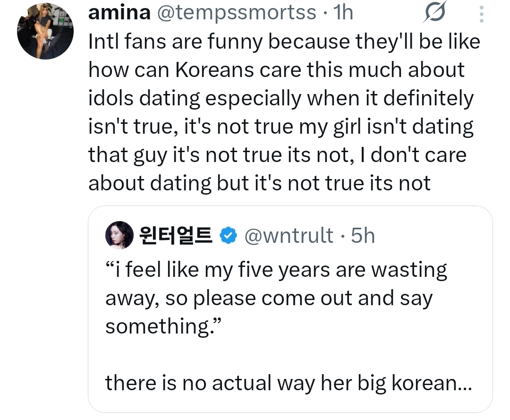Click the display name amina
This screenshot has height=420, width=510.
pyautogui.click(x=119, y=13)
